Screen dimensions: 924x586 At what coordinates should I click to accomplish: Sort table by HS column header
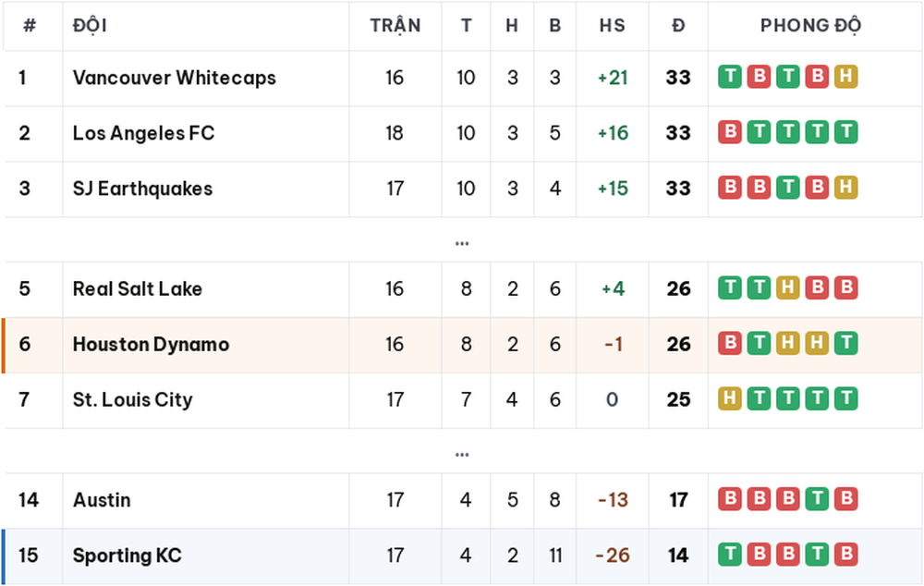[x=613, y=25]
